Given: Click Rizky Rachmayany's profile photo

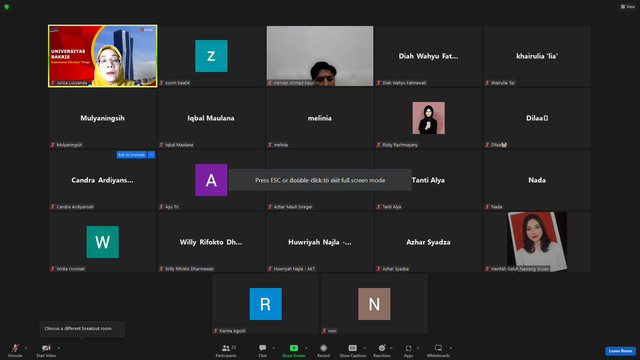Looking at the screenshot, I should (429, 118).
